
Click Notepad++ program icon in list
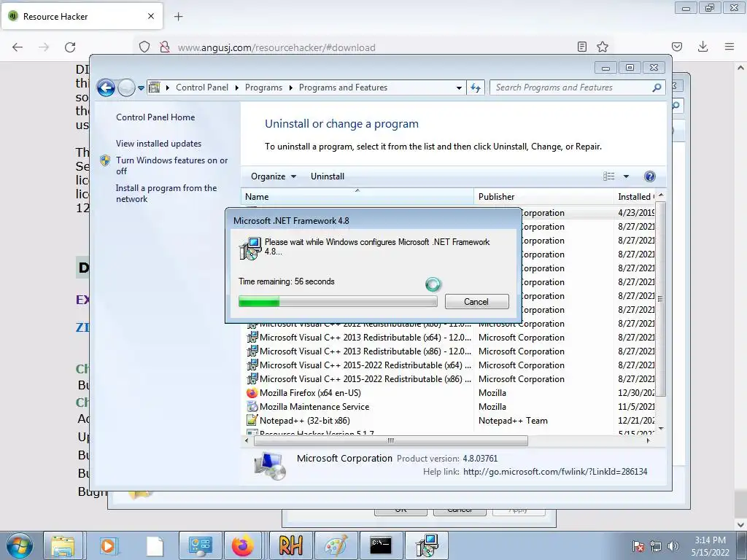tap(252, 421)
